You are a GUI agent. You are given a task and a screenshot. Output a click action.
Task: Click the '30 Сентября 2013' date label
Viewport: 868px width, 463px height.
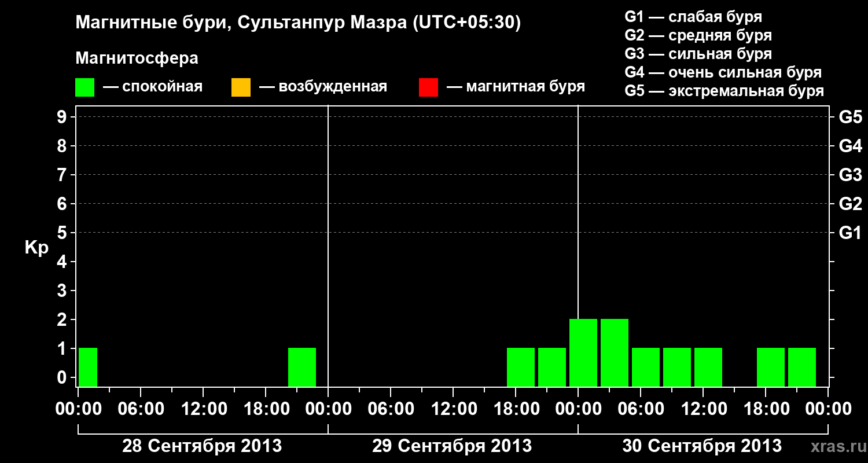[702, 446]
